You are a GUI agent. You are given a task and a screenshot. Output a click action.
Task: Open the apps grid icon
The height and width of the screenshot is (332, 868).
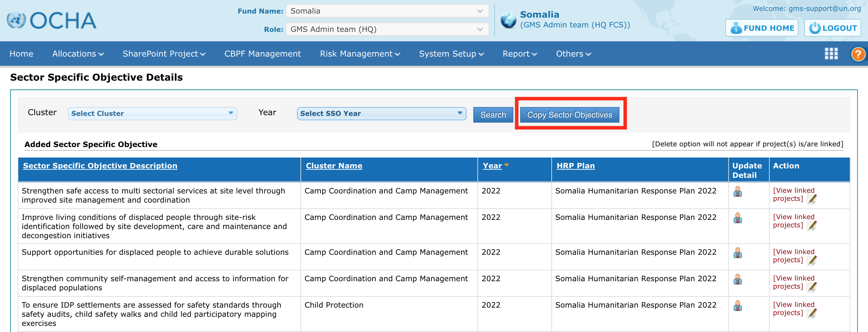click(831, 54)
